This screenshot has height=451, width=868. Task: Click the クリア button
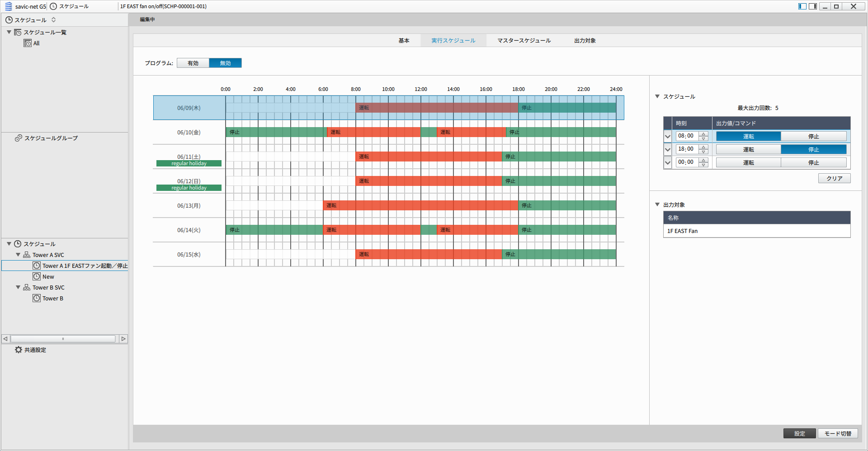pyautogui.click(x=834, y=178)
